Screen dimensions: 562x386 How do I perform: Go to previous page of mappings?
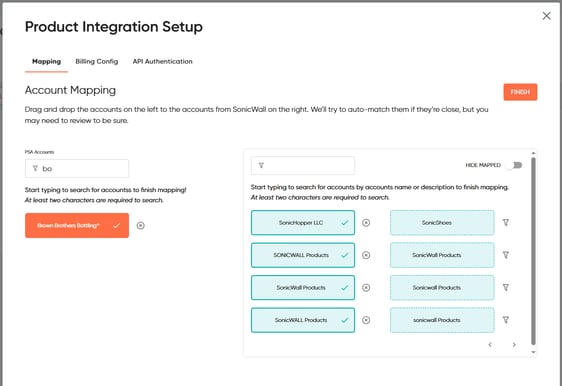click(490, 344)
